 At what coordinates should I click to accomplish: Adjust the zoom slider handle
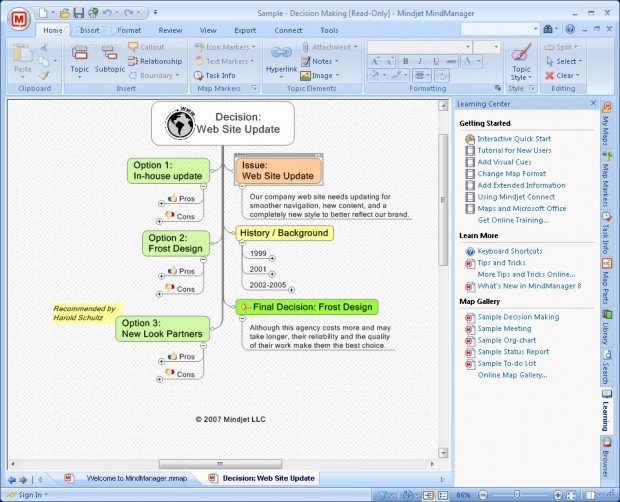click(x=516, y=495)
